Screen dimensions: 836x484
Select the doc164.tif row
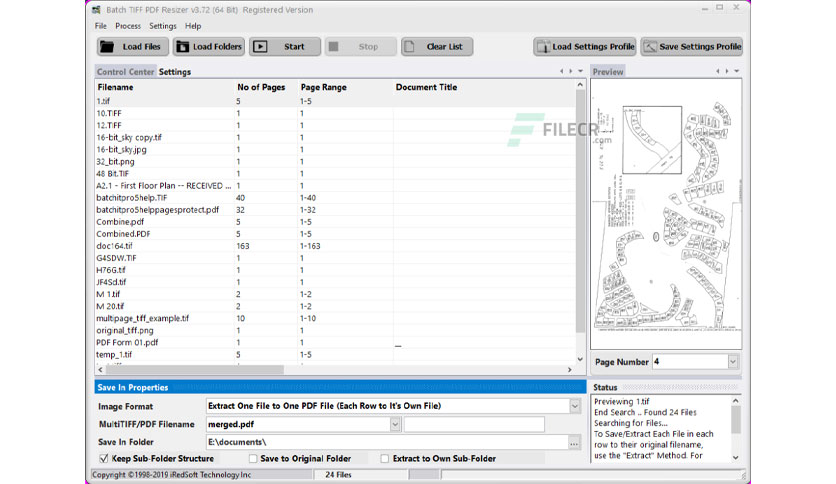tap(335, 246)
